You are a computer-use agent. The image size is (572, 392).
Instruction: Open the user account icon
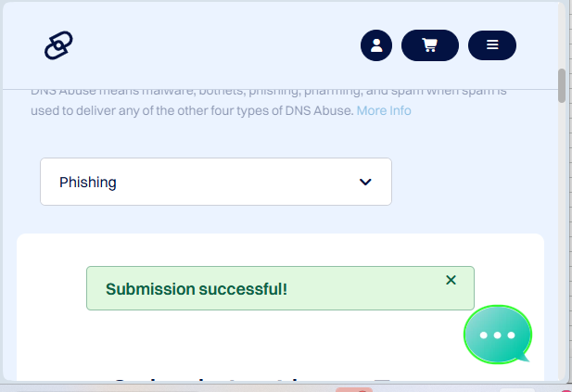pyautogui.click(x=376, y=45)
